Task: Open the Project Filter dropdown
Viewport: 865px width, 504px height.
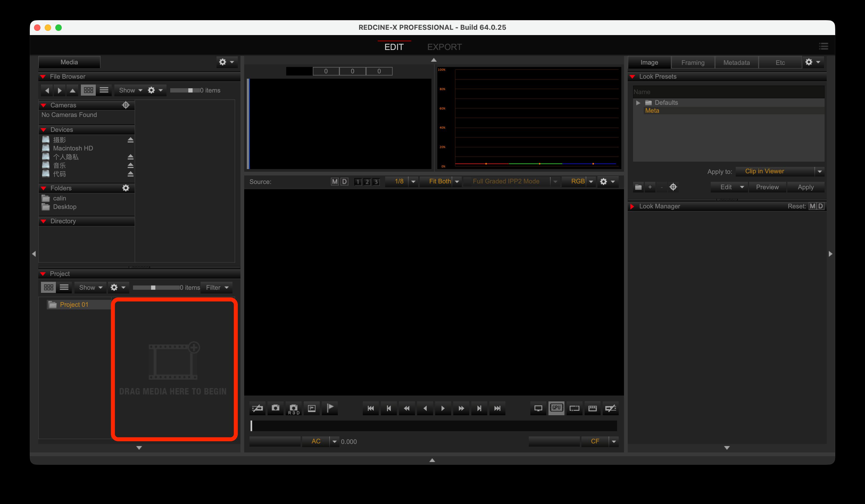Action: click(x=217, y=287)
